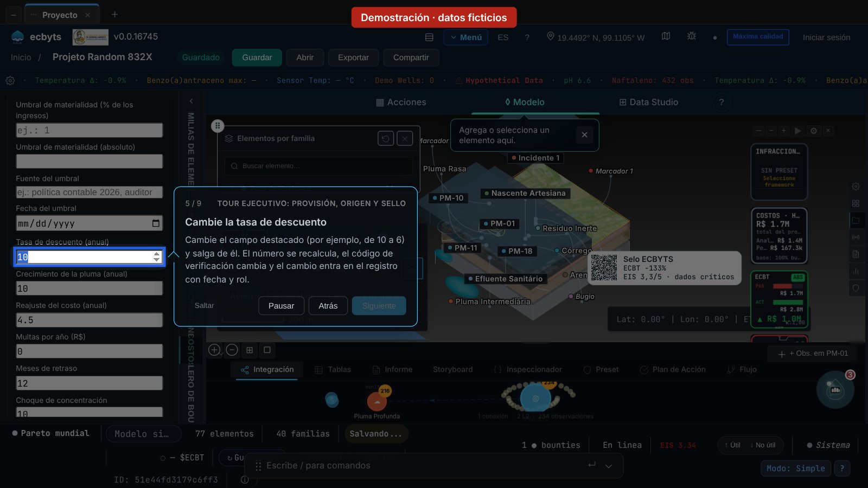Open the folder icon in right sidebar
Image resolution: width=868 pixels, height=488 pixels.
[x=856, y=221]
